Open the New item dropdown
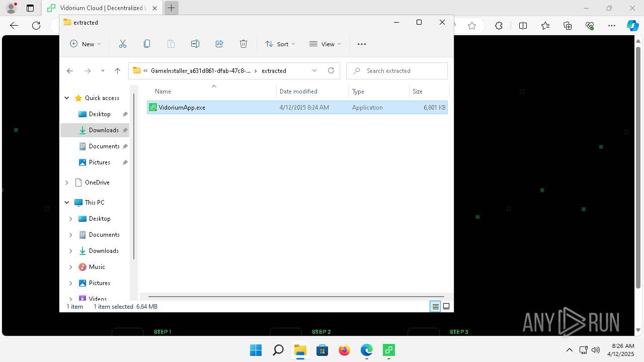Viewport: 644px width, 362px height. click(85, 44)
